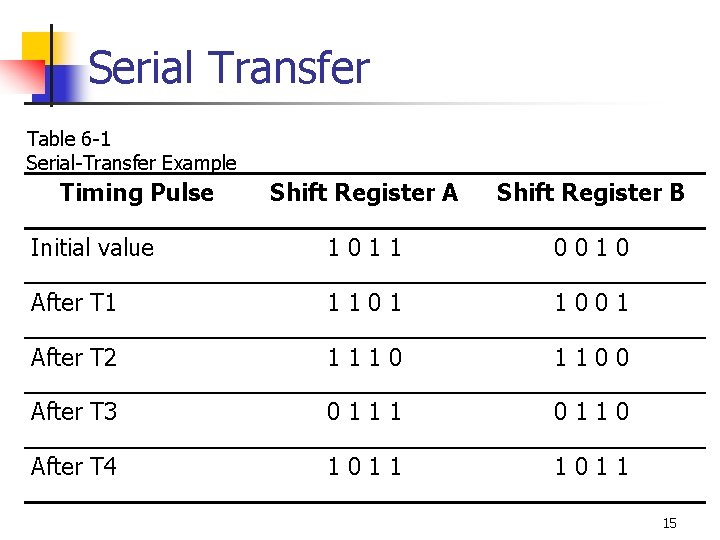Select the After T1 row label
The width and height of the screenshot is (720, 540).
tap(73, 303)
